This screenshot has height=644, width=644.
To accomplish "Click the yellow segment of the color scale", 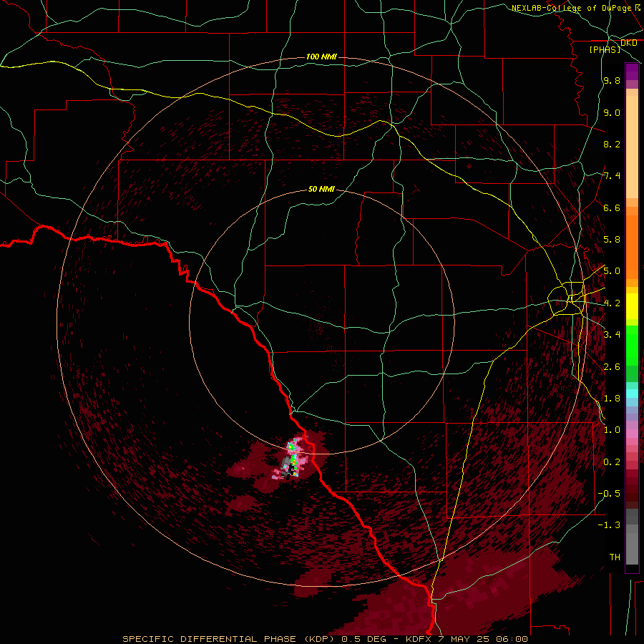I will pyautogui.click(x=632, y=306).
